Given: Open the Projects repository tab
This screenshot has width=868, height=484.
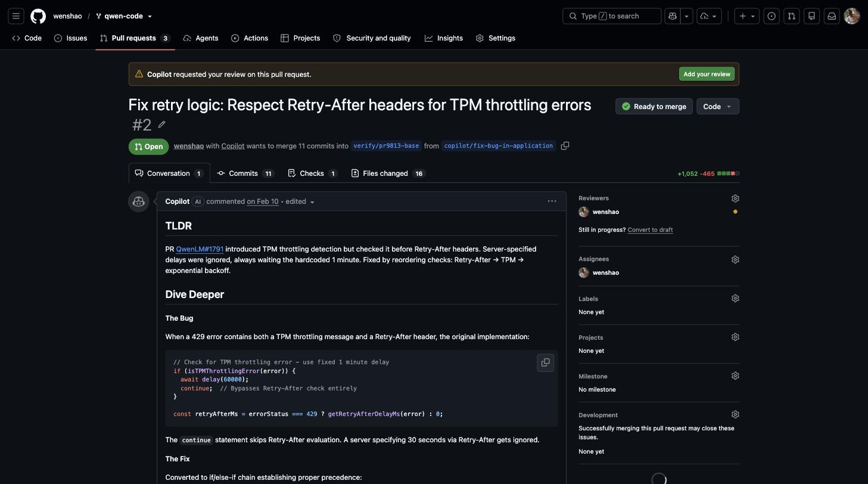Looking at the screenshot, I should tap(300, 38).
